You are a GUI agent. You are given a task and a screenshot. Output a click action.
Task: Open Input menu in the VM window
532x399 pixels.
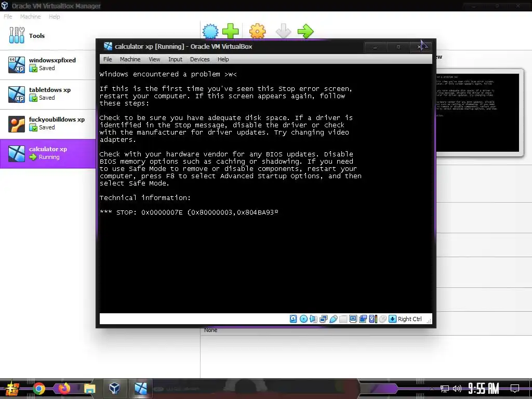[175, 59]
